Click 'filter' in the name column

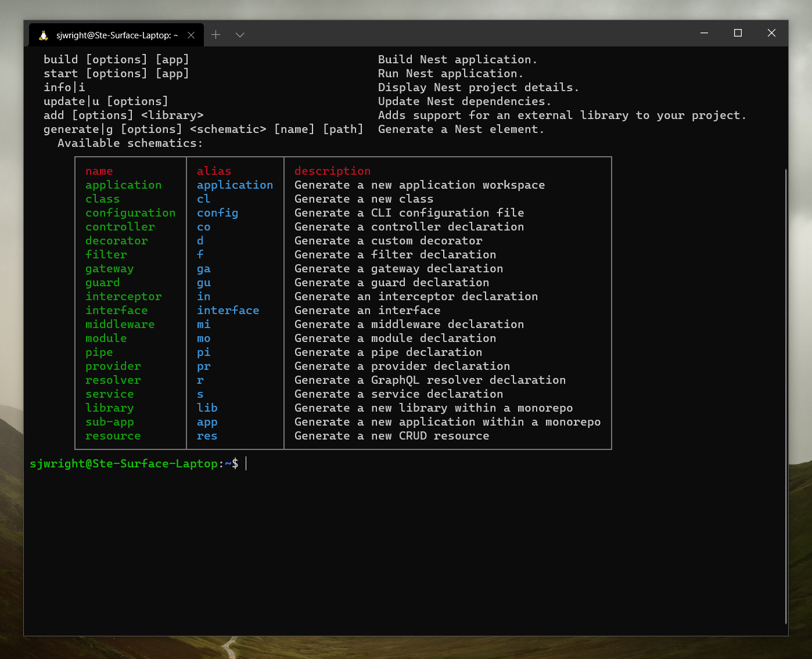pos(106,255)
